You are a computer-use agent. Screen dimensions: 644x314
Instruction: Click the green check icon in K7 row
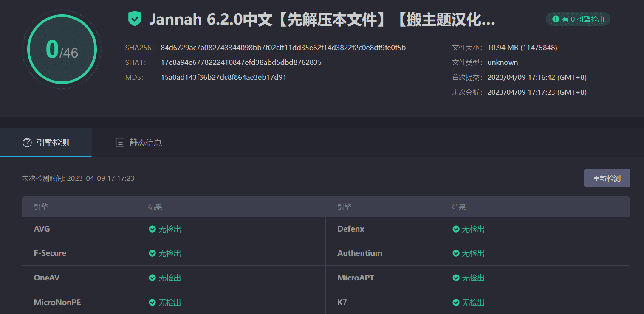pos(456,303)
